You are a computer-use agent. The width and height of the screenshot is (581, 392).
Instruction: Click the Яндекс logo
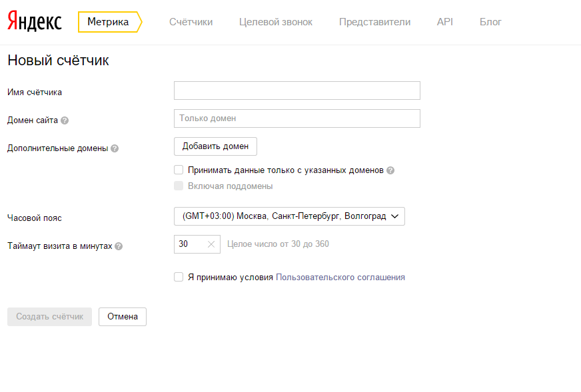coord(35,21)
